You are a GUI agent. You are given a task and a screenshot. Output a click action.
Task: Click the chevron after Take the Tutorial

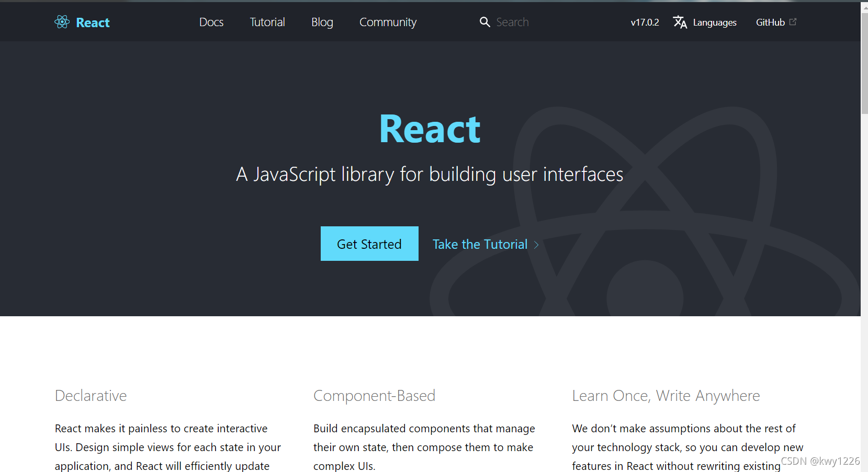click(x=536, y=245)
